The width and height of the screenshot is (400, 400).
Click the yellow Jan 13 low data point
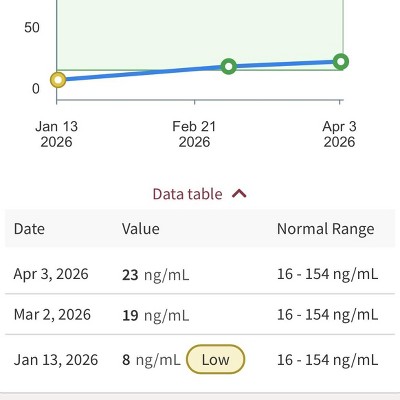pyautogui.click(x=58, y=80)
